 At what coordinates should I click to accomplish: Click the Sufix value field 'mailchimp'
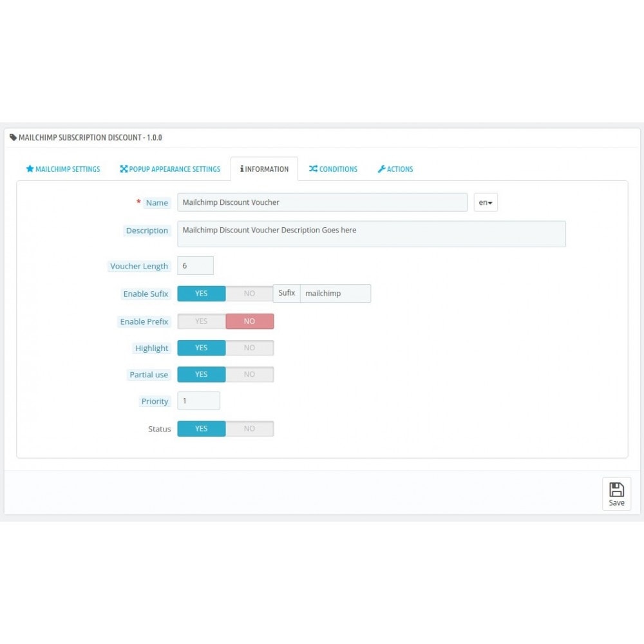[x=336, y=293]
